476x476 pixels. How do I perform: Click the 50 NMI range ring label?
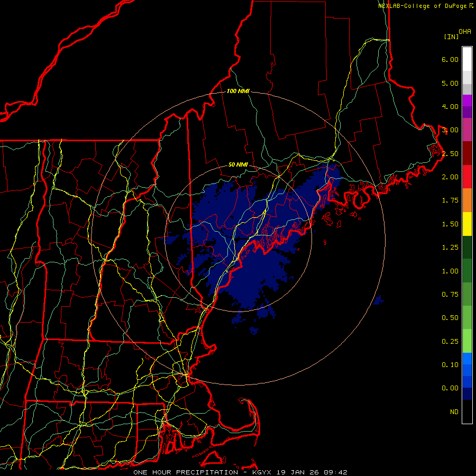[x=238, y=164]
